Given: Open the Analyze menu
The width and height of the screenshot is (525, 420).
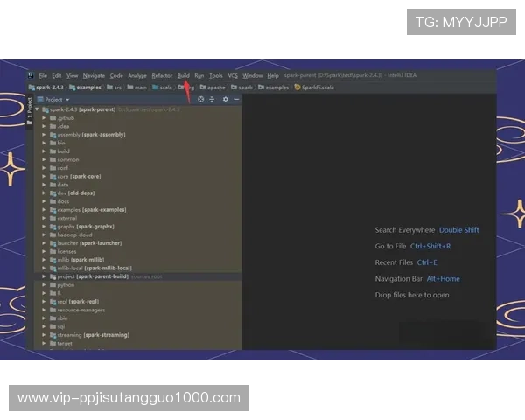Looking at the screenshot, I should point(137,76).
